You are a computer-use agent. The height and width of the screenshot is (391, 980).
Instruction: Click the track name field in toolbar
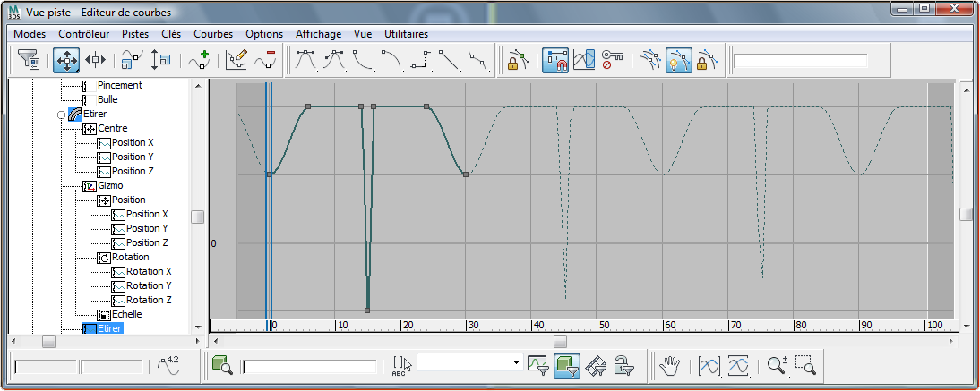coord(801,61)
